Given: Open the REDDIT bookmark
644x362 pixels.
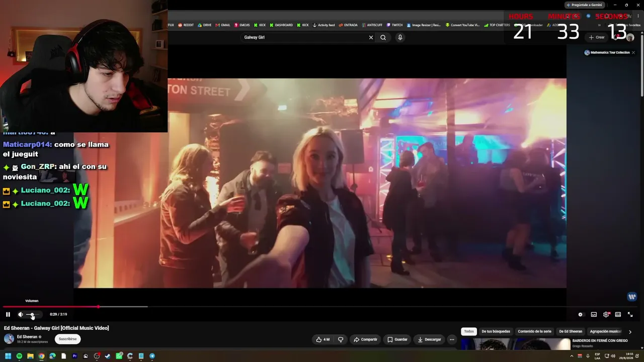Looking at the screenshot, I should click(186, 25).
